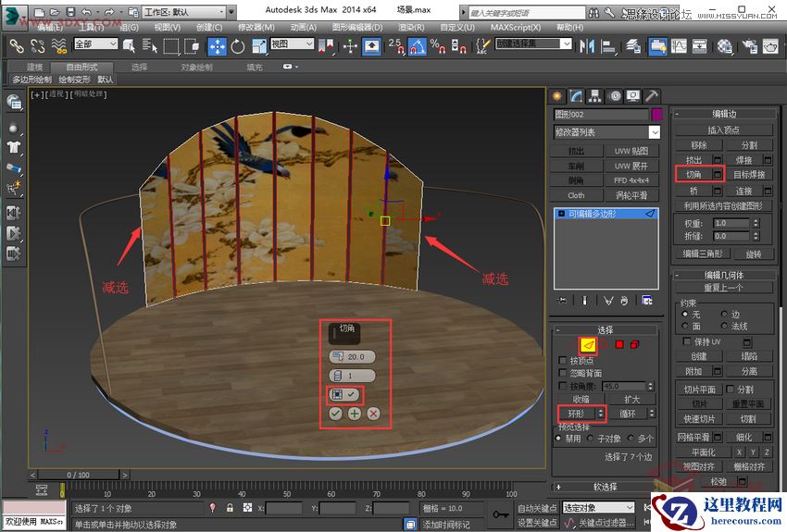Click the 插入顶点 button
Screen dimensions: 787x532
pos(723,130)
